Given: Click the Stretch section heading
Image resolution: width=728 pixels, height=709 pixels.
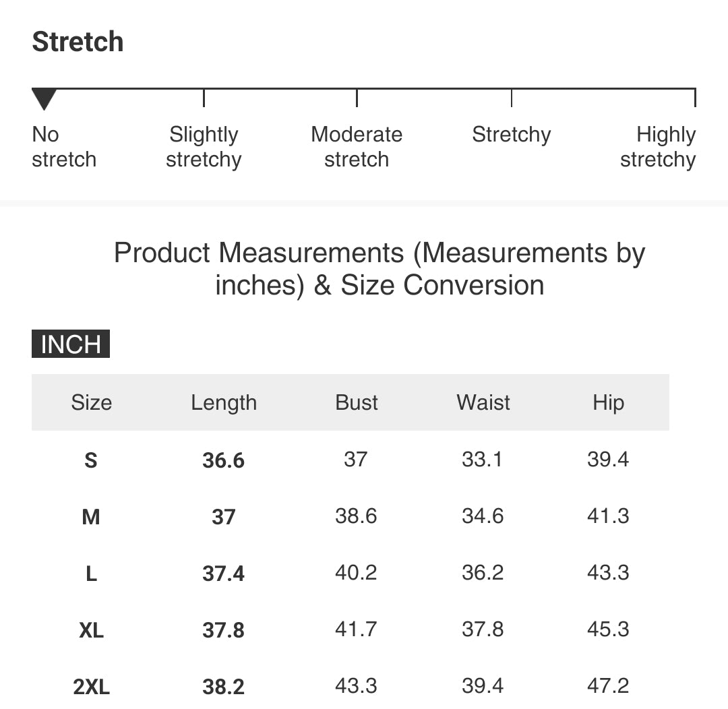Looking at the screenshot, I should click(78, 41).
